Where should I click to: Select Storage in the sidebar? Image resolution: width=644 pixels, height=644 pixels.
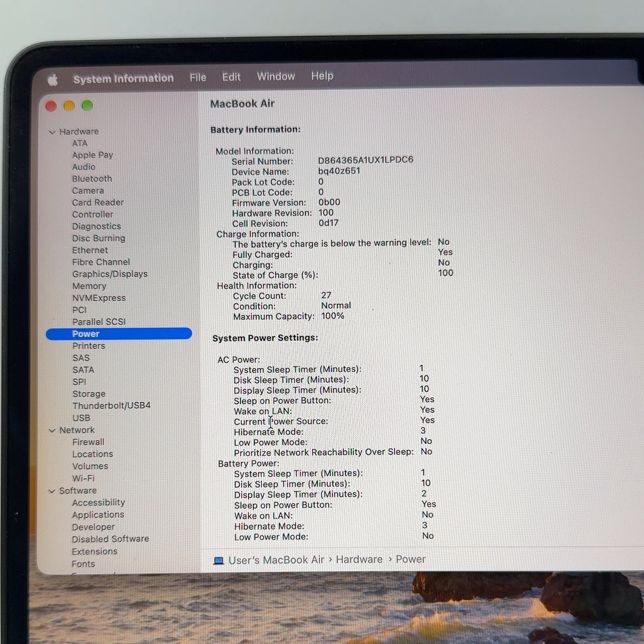coord(89,394)
